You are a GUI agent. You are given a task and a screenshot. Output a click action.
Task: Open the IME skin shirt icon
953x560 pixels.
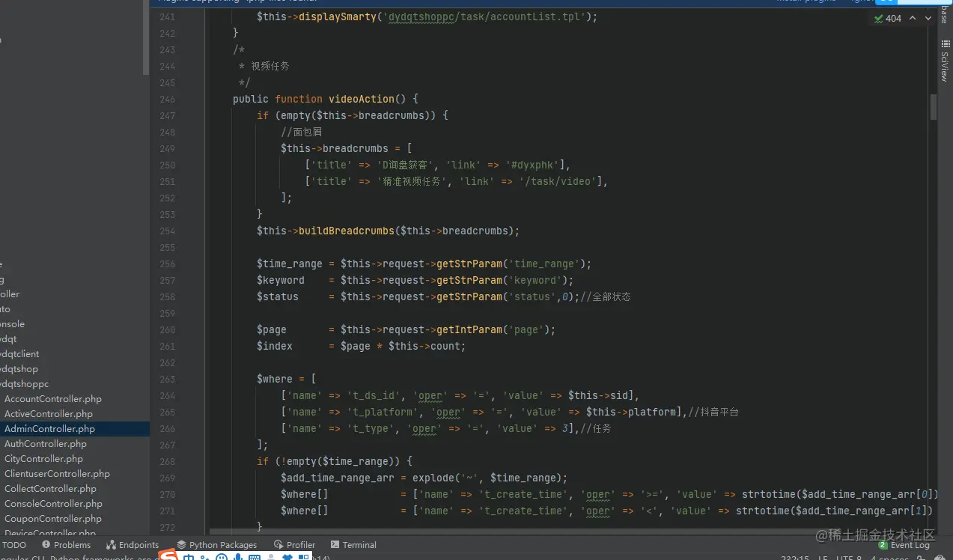click(x=287, y=557)
